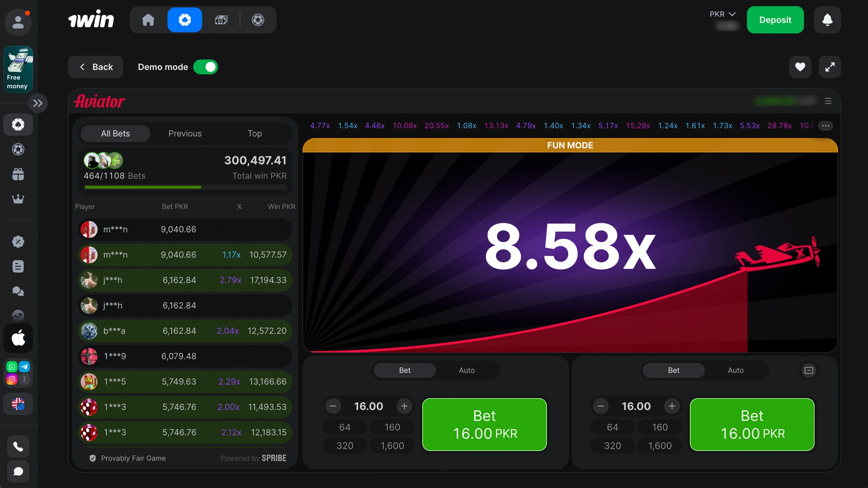Image resolution: width=868 pixels, height=488 pixels.
Task: Click the right bet amount field 16.00
Action: 636,406
